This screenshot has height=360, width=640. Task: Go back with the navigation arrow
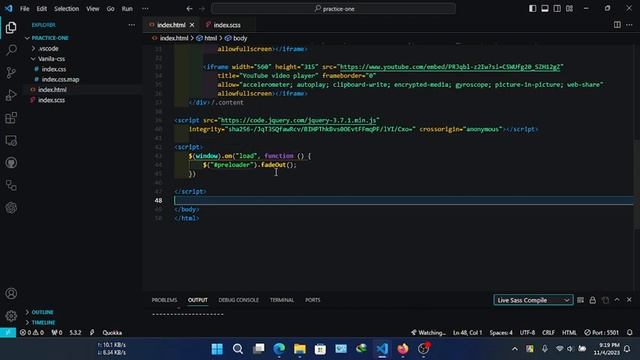189,9
